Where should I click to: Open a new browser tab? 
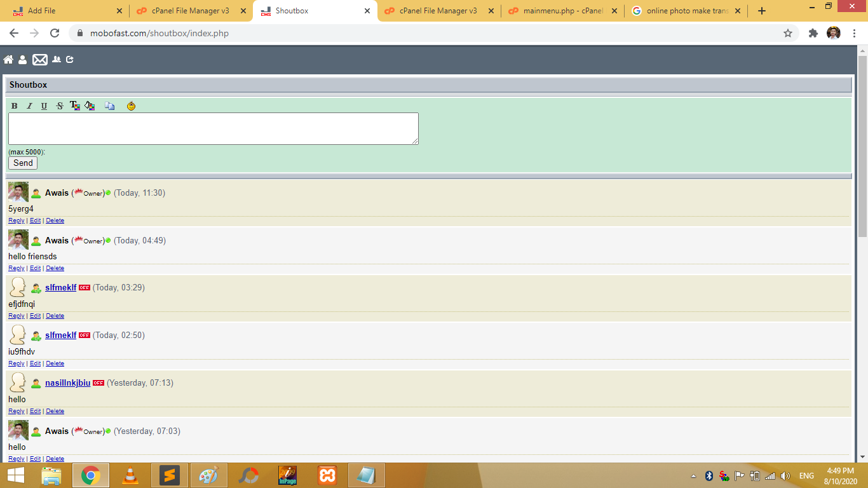coord(762,11)
